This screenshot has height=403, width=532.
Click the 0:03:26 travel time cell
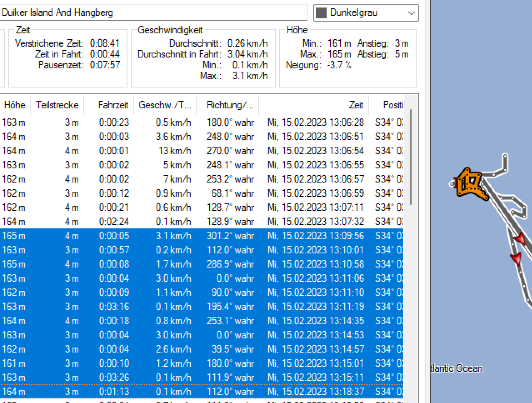click(114, 378)
